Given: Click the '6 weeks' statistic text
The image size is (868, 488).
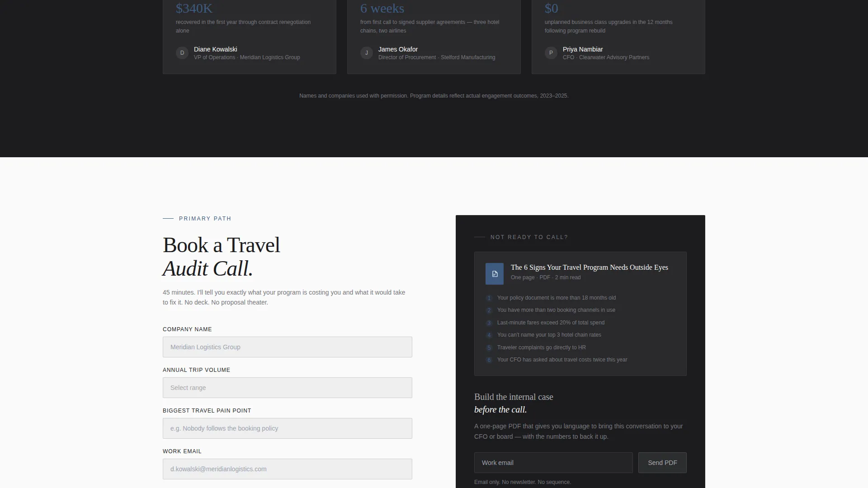Looking at the screenshot, I should point(382,8).
